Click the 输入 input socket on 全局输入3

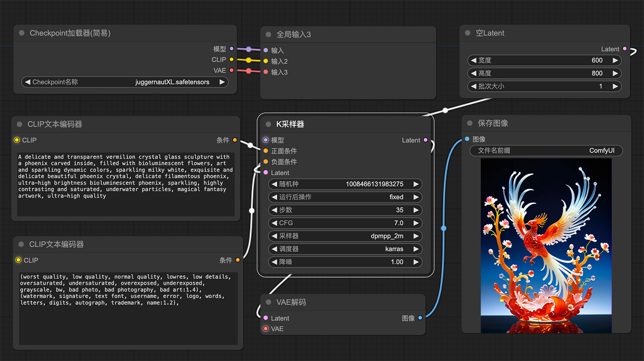pyautogui.click(x=266, y=50)
